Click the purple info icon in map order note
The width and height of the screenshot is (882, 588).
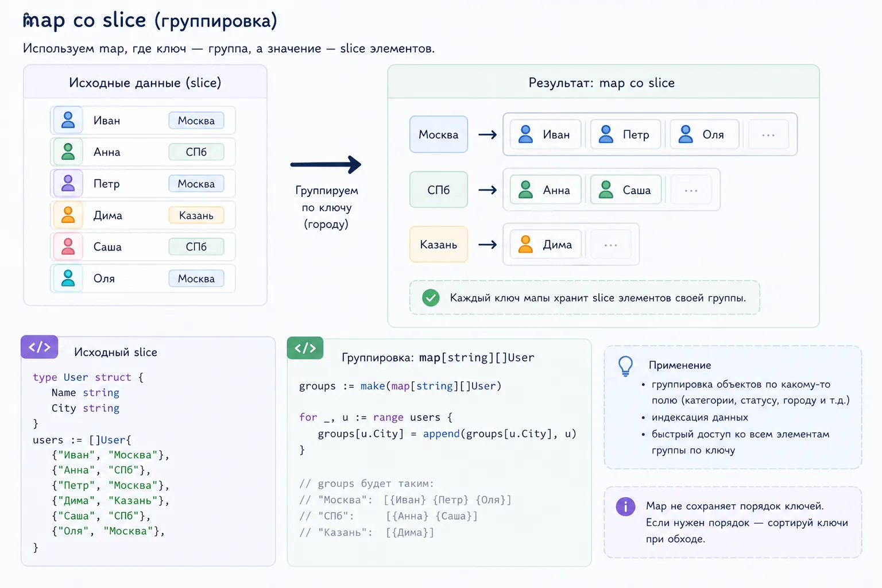coord(625,506)
